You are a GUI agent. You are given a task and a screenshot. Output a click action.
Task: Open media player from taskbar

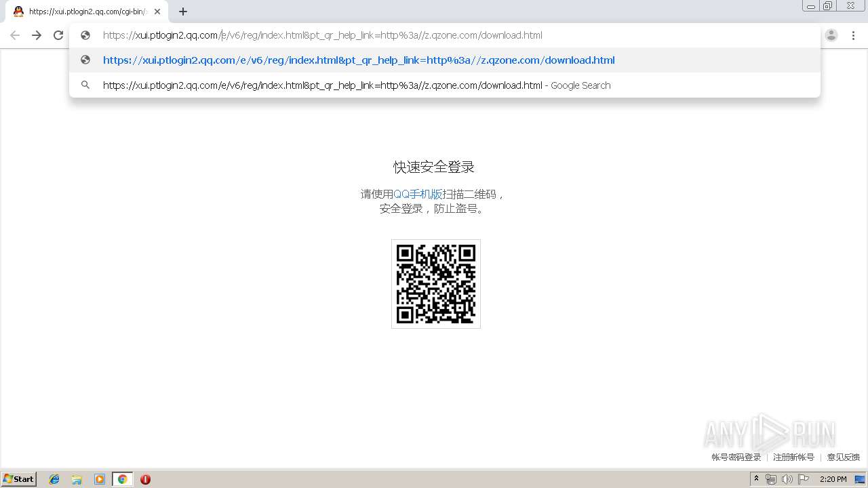point(100,479)
